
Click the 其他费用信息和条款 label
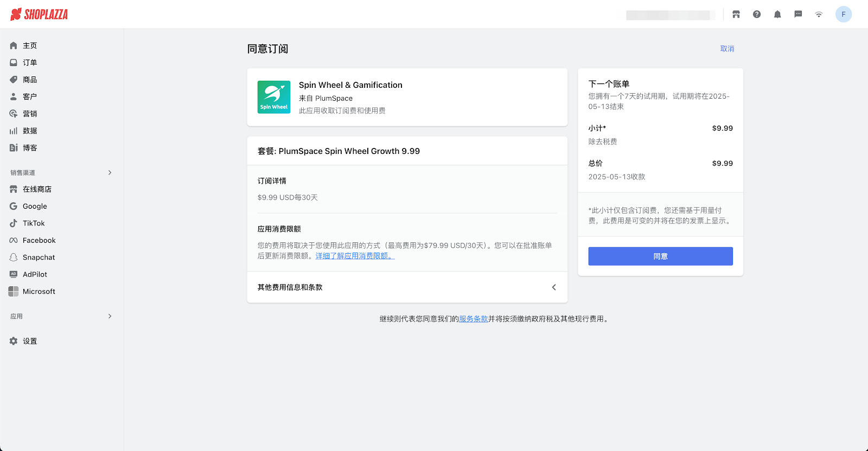[290, 287]
